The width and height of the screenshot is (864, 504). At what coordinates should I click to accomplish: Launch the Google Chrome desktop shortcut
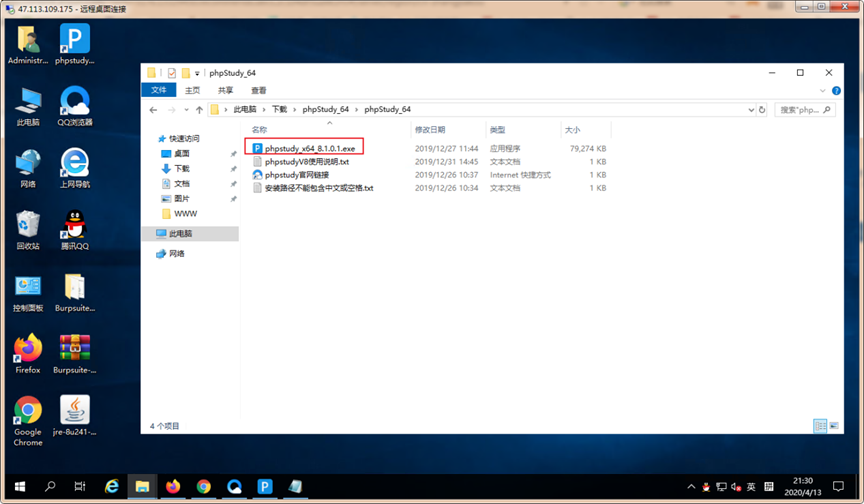28,421
